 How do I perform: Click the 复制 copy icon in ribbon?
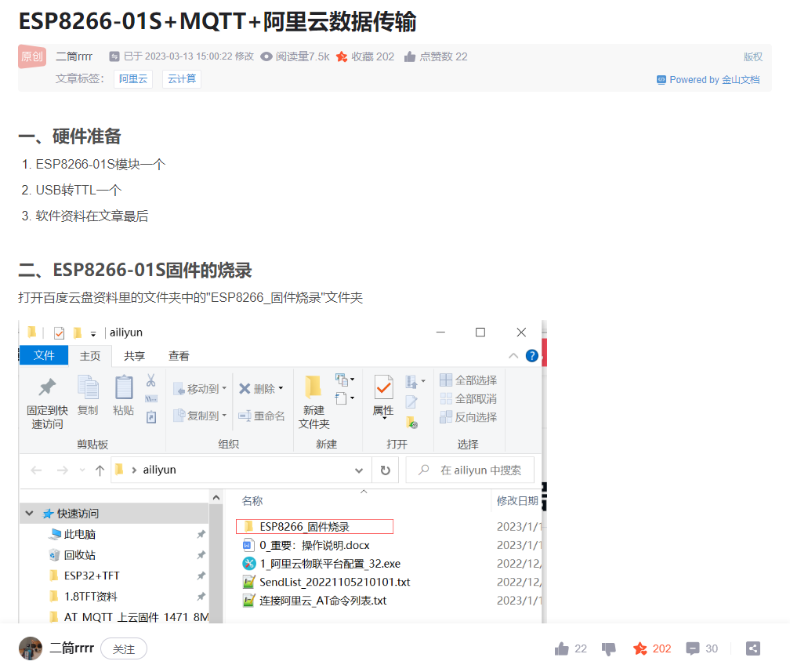pyautogui.click(x=88, y=387)
